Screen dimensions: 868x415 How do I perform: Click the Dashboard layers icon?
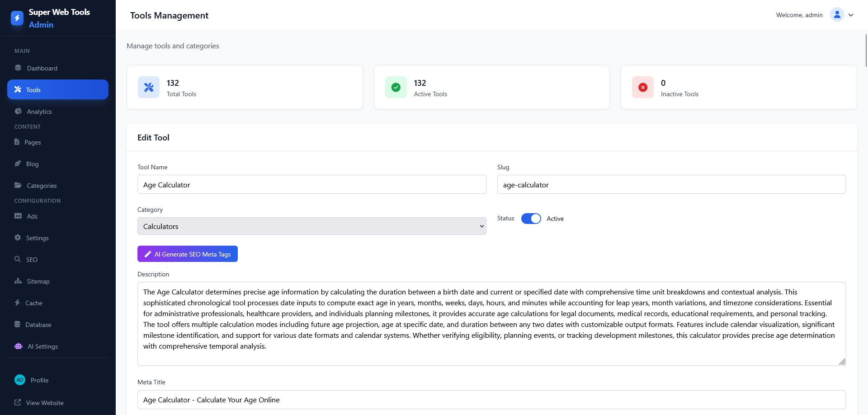tap(18, 68)
